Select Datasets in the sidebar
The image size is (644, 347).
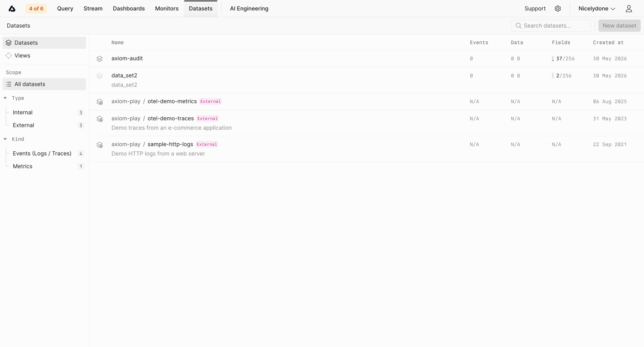pos(44,43)
